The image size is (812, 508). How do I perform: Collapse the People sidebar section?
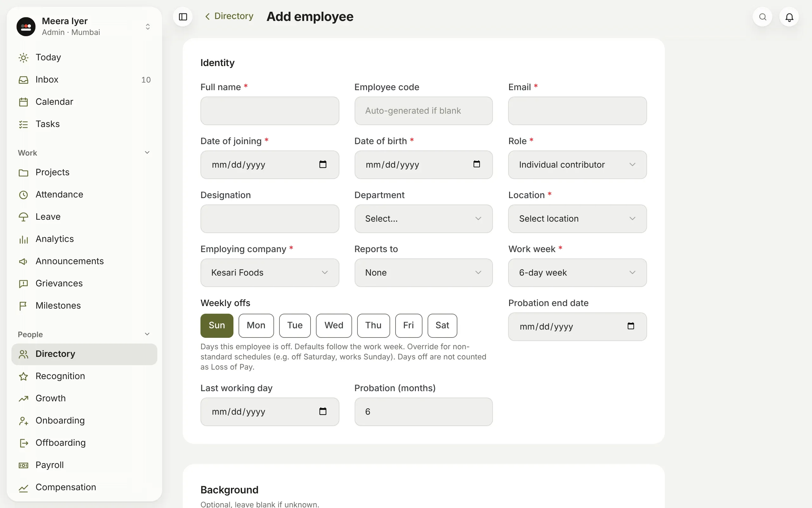[x=147, y=334]
